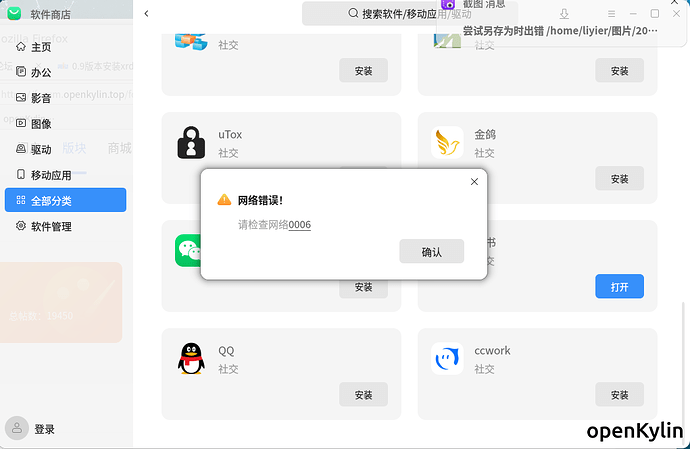The height and width of the screenshot is (449, 690).
Task: Click the uTox app name
Action: point(230,134)
